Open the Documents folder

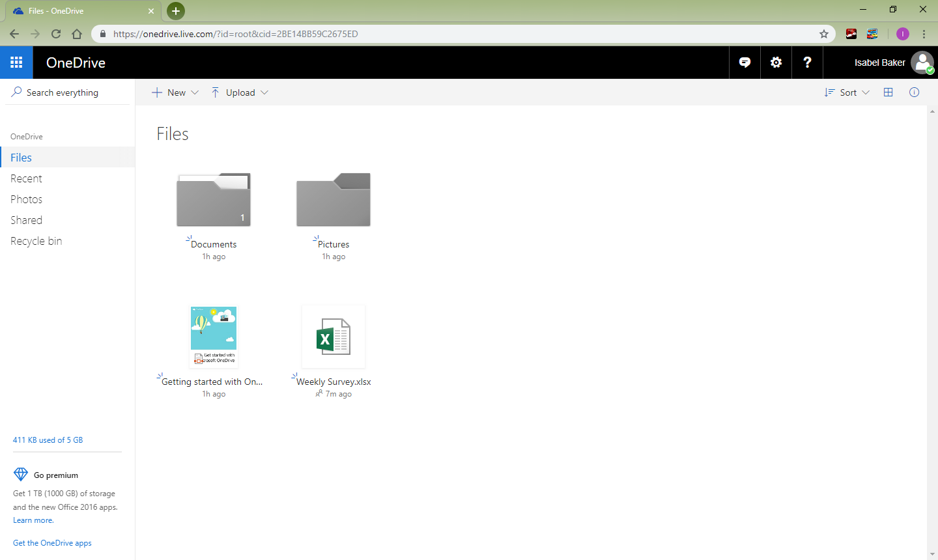(214, 201)
